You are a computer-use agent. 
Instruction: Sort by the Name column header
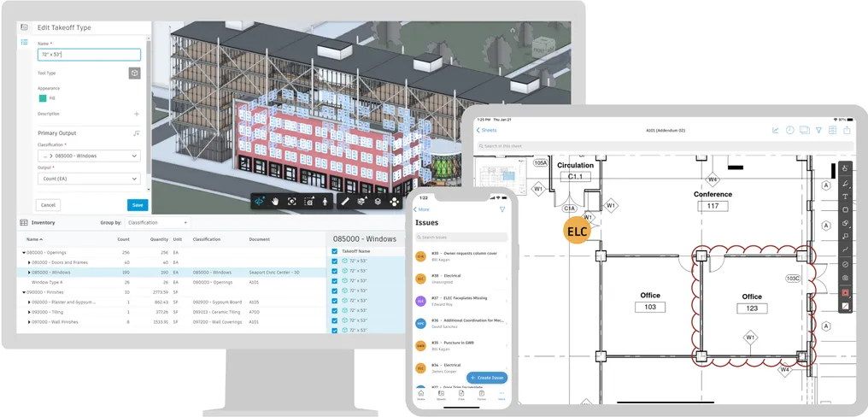pyautogui.click(x=35, y=240)
